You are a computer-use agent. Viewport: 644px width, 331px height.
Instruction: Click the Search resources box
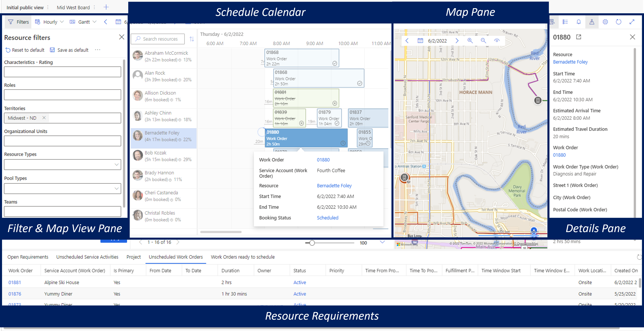click(158, 39)
